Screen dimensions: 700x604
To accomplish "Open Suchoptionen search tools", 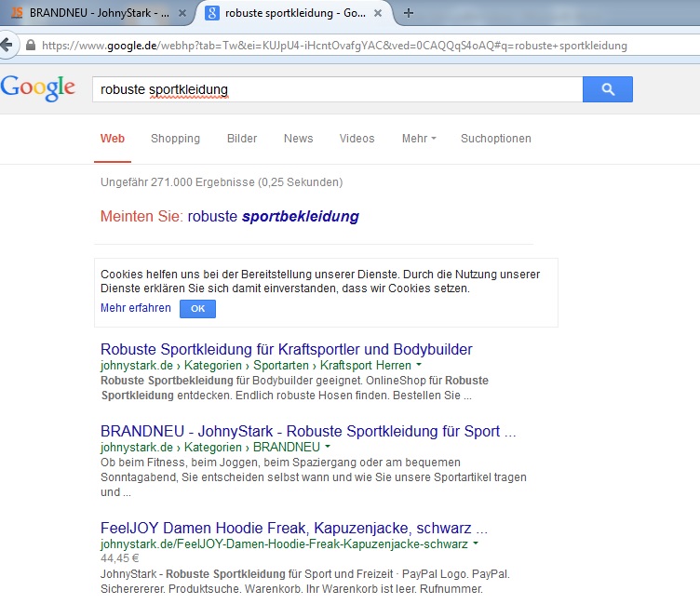I will coord(496,139).
